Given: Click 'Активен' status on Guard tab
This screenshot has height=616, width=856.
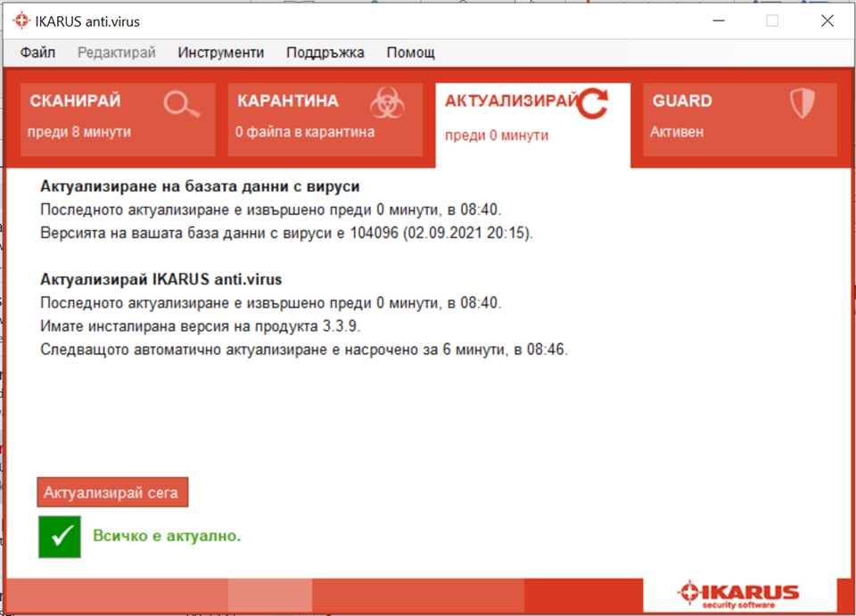Looking at the screenshot, I should (677, 132).
